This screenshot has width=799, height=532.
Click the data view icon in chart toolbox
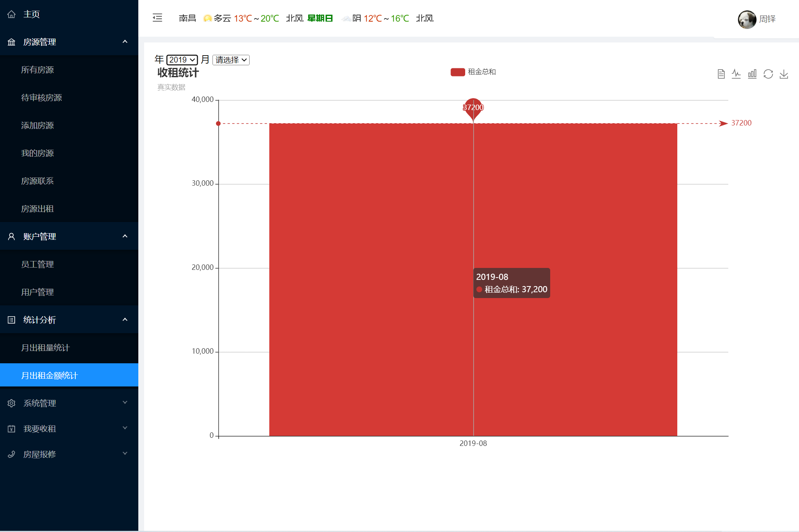[721, 74]
